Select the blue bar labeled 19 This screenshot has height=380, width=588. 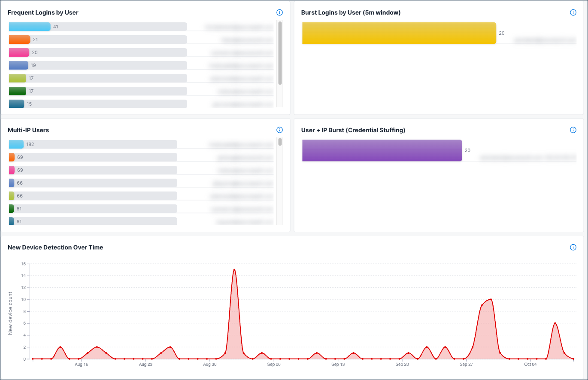pyautogui.click(x=18, y=65)
